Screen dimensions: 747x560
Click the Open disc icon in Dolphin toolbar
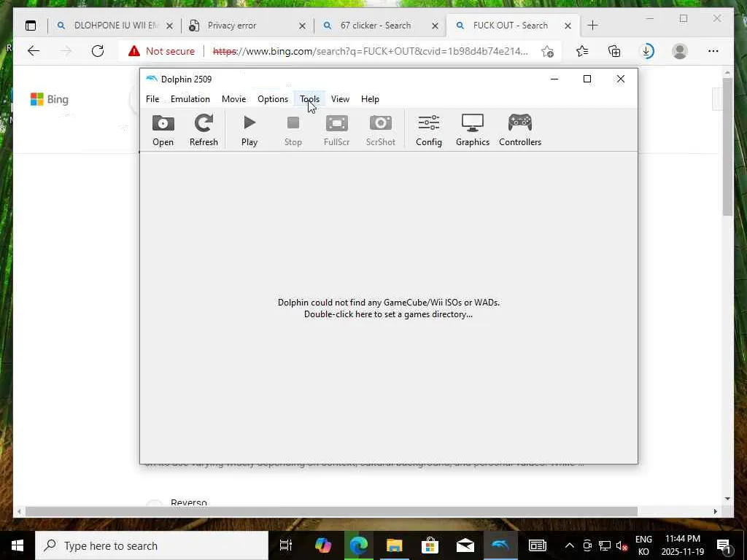click(163, 130)
